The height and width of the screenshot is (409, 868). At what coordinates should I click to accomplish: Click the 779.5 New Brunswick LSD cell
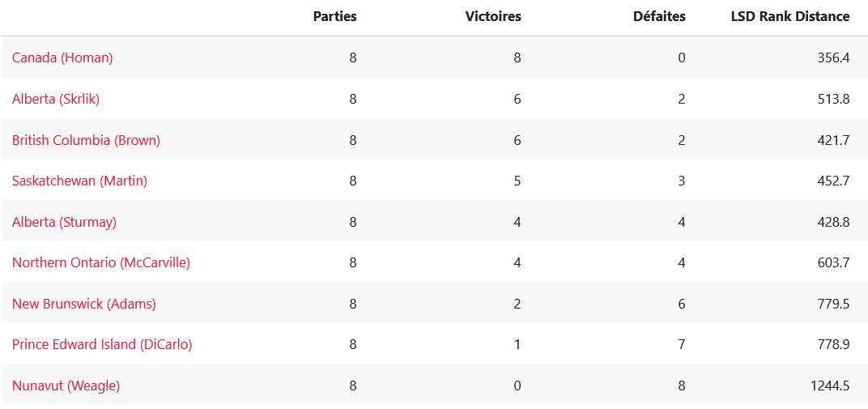(833, 304)
